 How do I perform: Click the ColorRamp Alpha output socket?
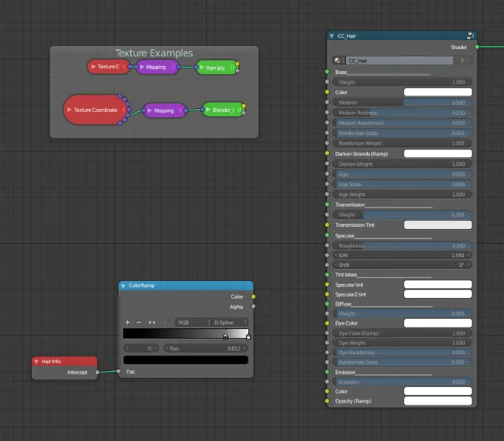[x=253, y=306]
